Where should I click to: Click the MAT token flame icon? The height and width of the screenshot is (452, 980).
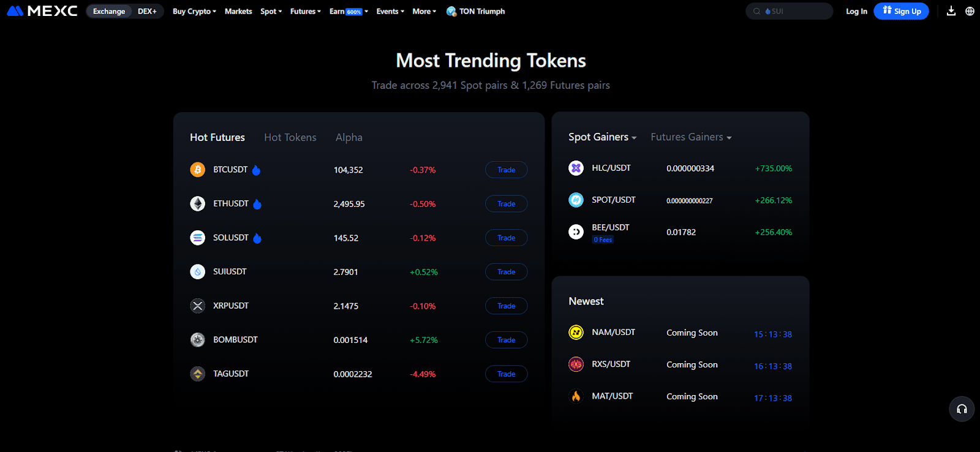tap(576, 396)
